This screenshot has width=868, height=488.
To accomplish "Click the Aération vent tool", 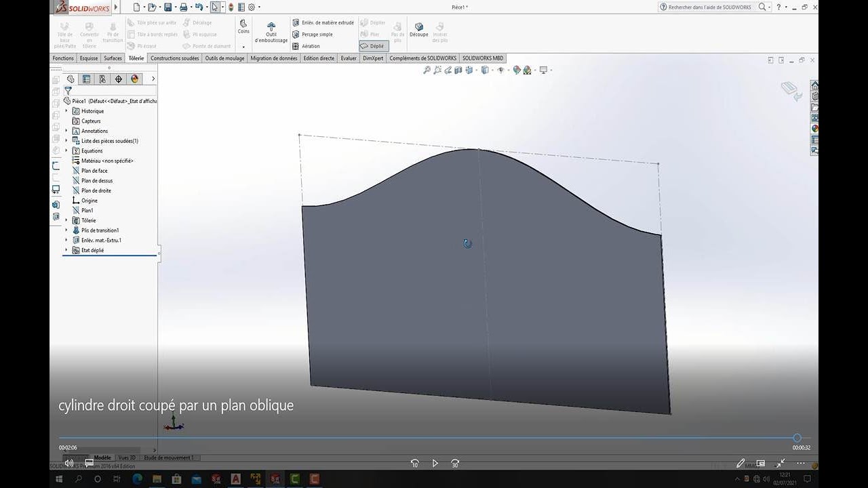I will 307,46.
